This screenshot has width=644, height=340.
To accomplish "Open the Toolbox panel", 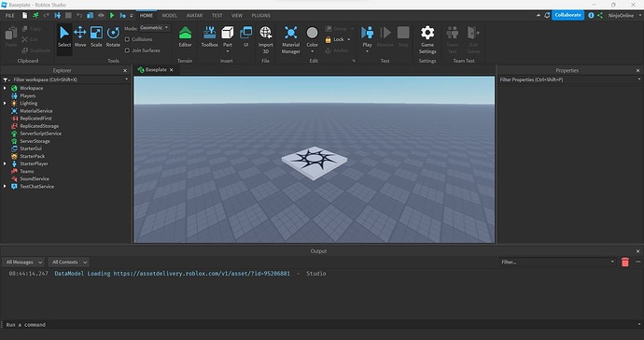I will [x=209, y=37].
